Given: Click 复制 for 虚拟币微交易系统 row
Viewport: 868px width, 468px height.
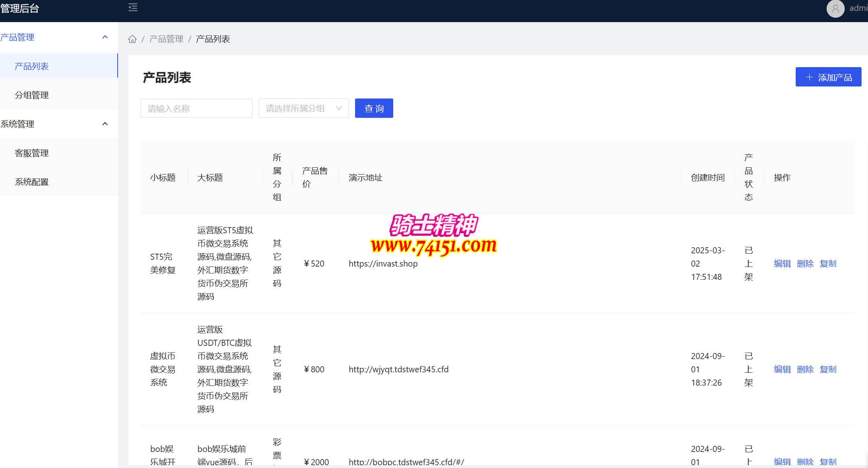Looking at the screenshot, I should tap(828, 369).
